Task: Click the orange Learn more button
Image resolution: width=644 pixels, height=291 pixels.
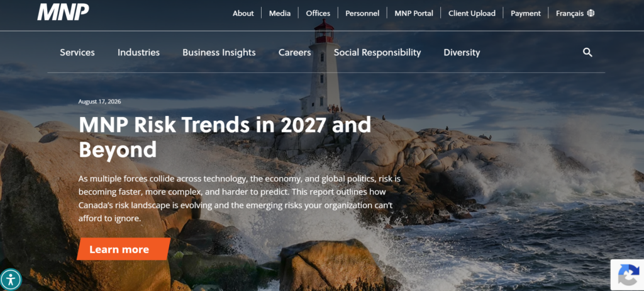Action: click(x=123, y=249)
